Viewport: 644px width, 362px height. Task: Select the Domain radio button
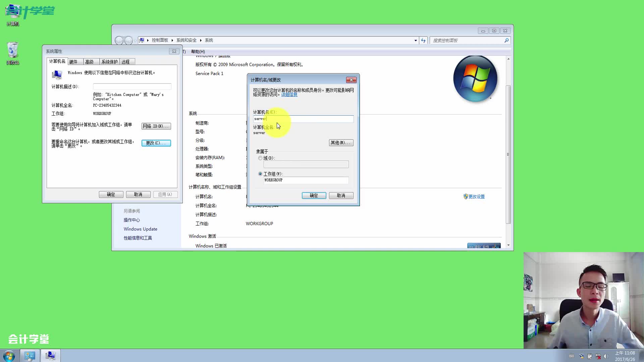coord(260,158)
